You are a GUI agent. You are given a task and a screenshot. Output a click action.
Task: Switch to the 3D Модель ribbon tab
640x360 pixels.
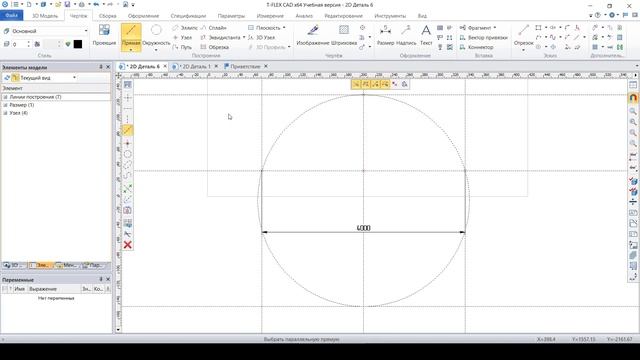pos(45,16)
